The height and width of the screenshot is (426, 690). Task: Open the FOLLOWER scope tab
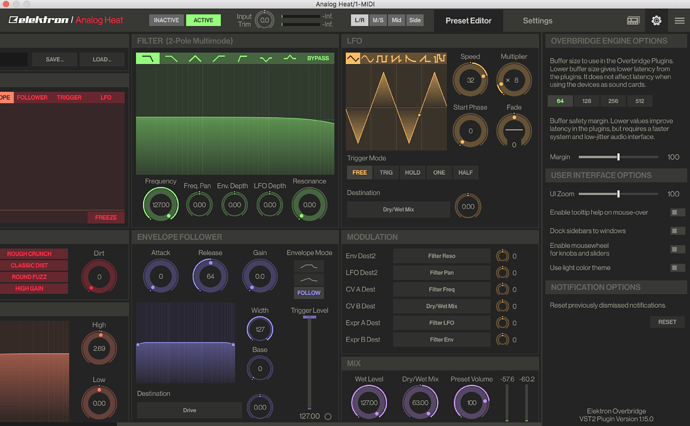click(x=32, y=97)
